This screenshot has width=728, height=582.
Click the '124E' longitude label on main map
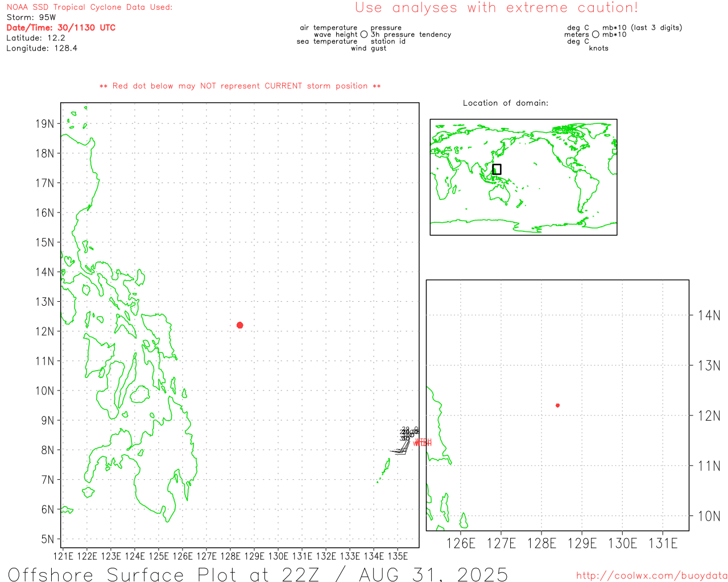(135, 556)
